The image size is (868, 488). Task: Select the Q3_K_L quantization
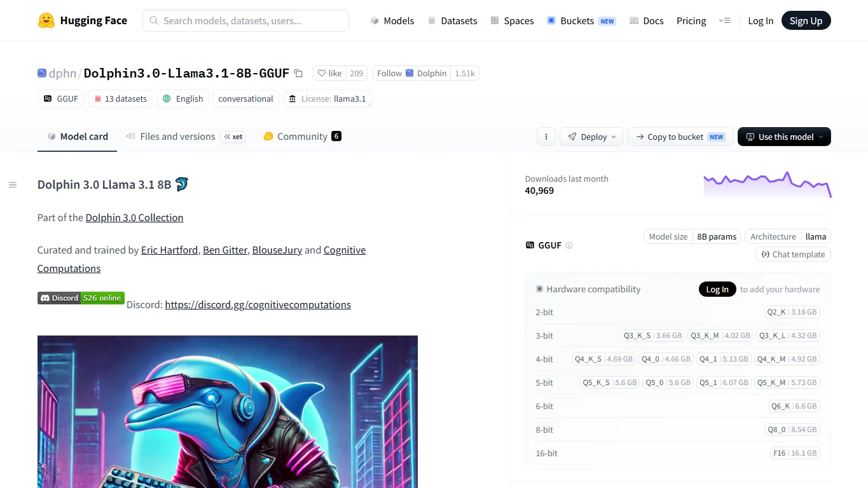[x=788, y=335]
